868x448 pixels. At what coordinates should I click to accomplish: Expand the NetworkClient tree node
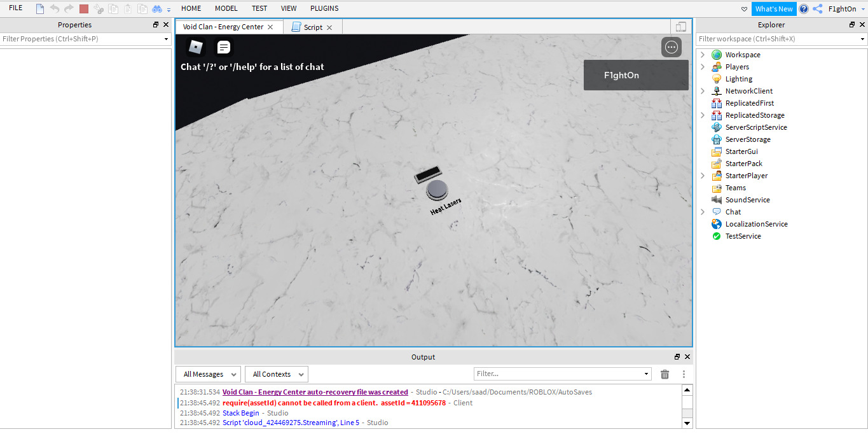703,91
